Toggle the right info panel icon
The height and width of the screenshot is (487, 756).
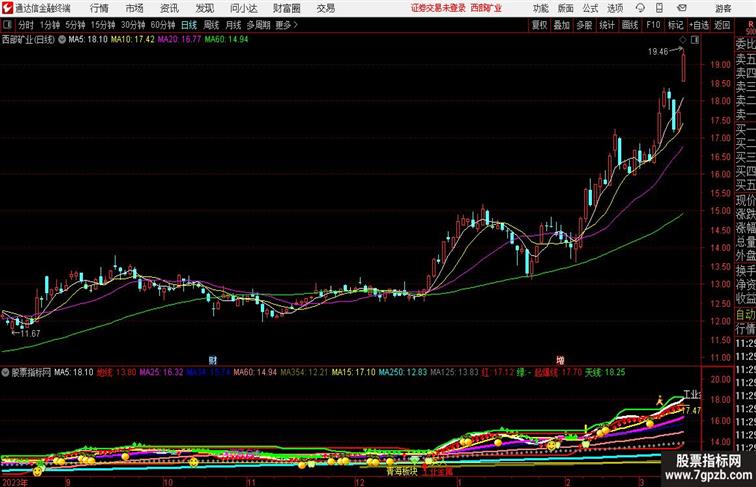pos(694,40)
